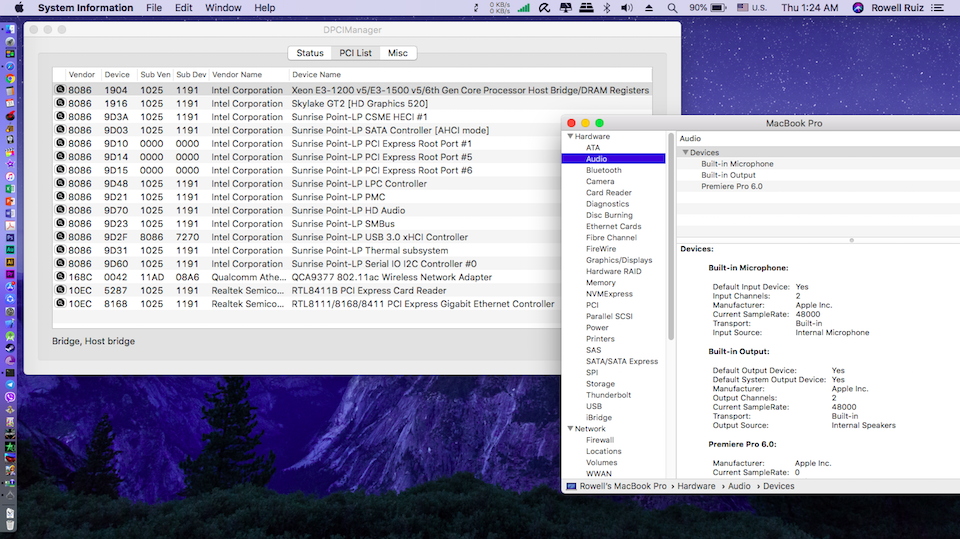
Task: Click the battery status icon
Action: pyautogui.click(x=718, y=8)
